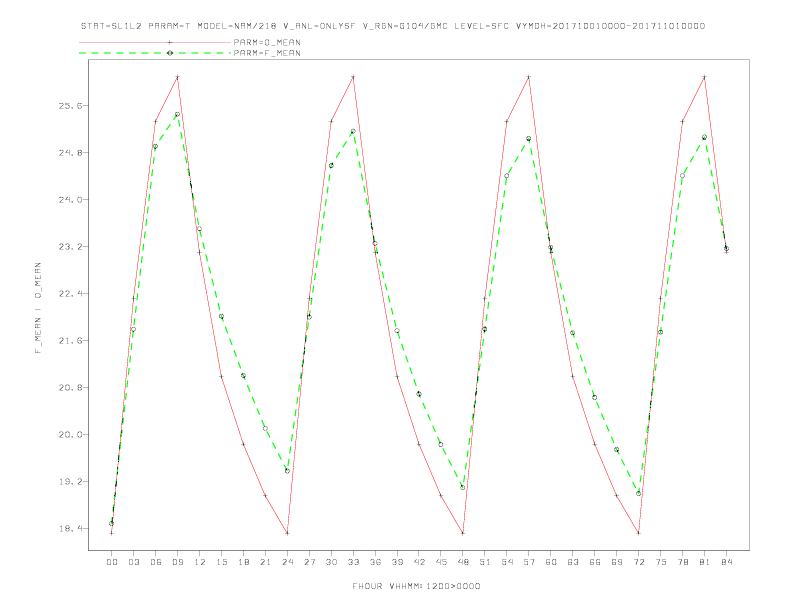Click the 63 forecast hour tick label
Screen dimensions: 792x612
click(573, 562)
